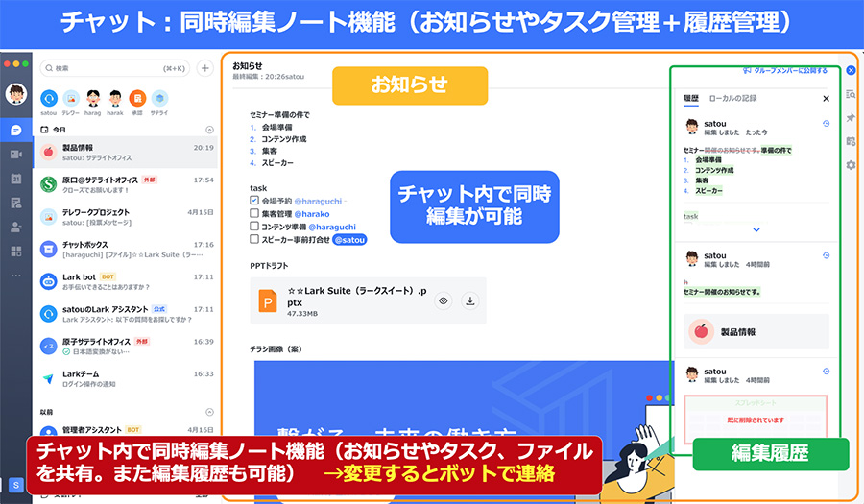This screenshot has height=504, width=864.
Task: Open the Lark bot chat
Action: pyautogui.click(x=126, y=281)
